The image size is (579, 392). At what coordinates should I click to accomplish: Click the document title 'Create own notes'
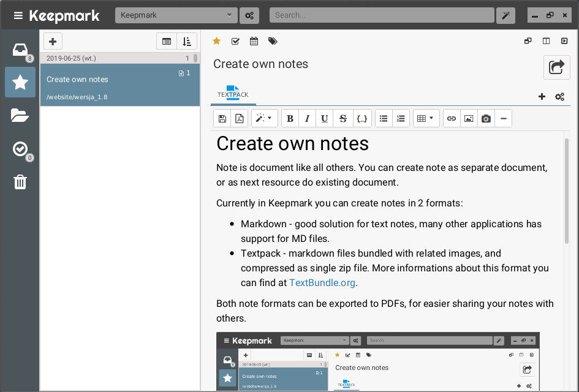tap(260, 64)
